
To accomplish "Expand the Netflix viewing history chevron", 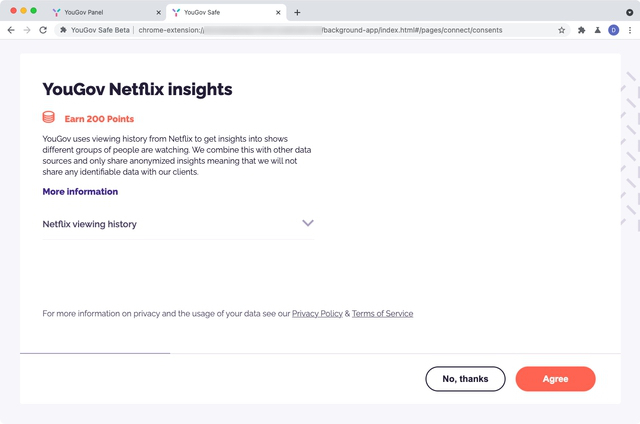I will [x=308, y=223].
